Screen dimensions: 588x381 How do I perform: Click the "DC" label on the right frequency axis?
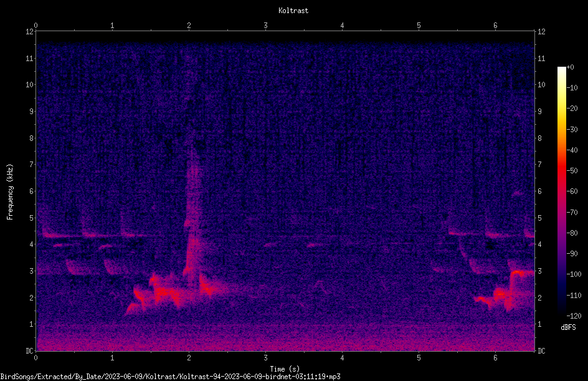click(541, 351)
